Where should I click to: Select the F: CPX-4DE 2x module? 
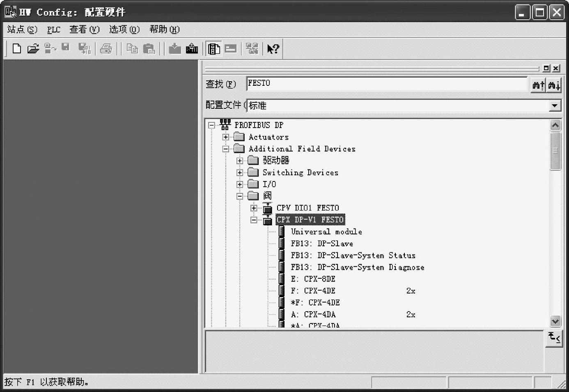click(353, 291)
